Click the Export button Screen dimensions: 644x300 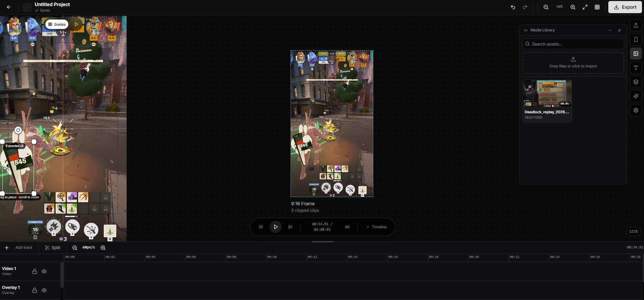point(625,7)
